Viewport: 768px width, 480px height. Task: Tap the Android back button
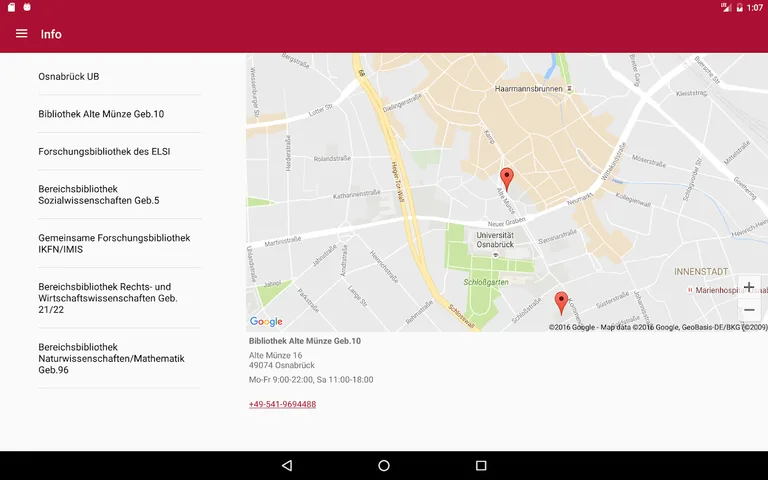287,465
